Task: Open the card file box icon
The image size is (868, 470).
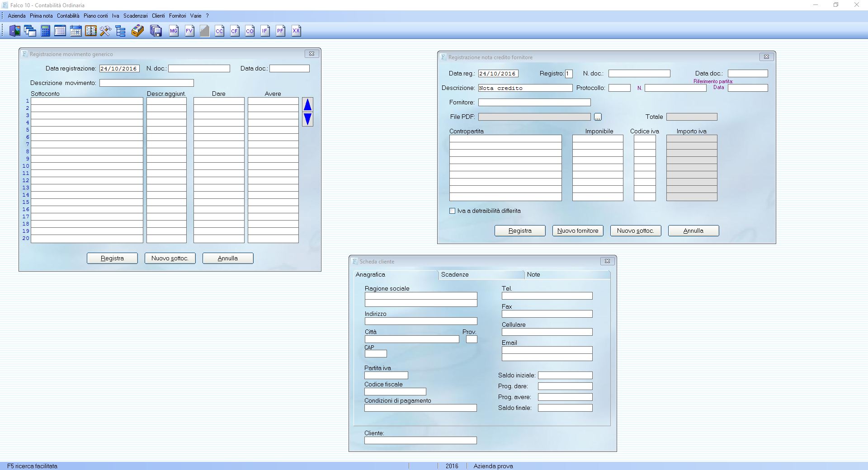Action: click(137, 31)
